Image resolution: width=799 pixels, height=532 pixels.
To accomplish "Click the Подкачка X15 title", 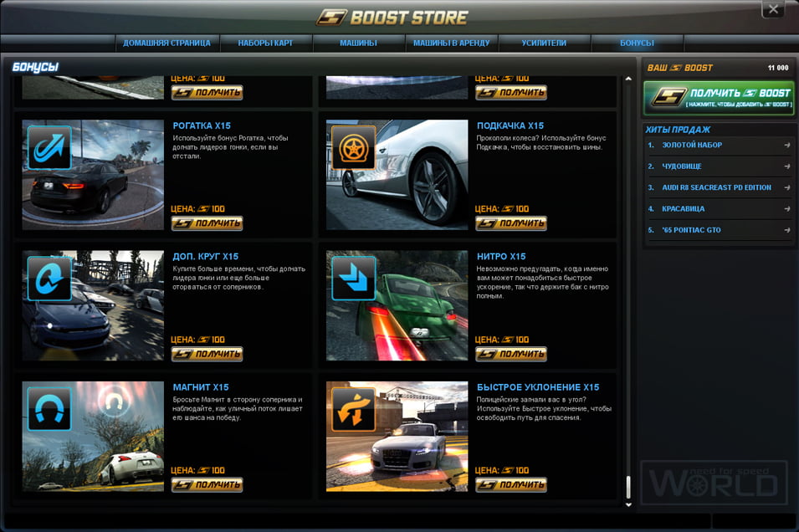I will [x=510, y=125].
